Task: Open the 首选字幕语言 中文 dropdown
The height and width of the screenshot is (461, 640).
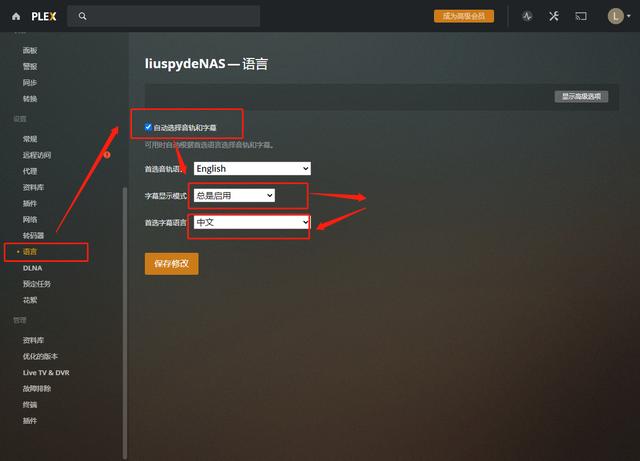Action: click(x=252, y=222)
